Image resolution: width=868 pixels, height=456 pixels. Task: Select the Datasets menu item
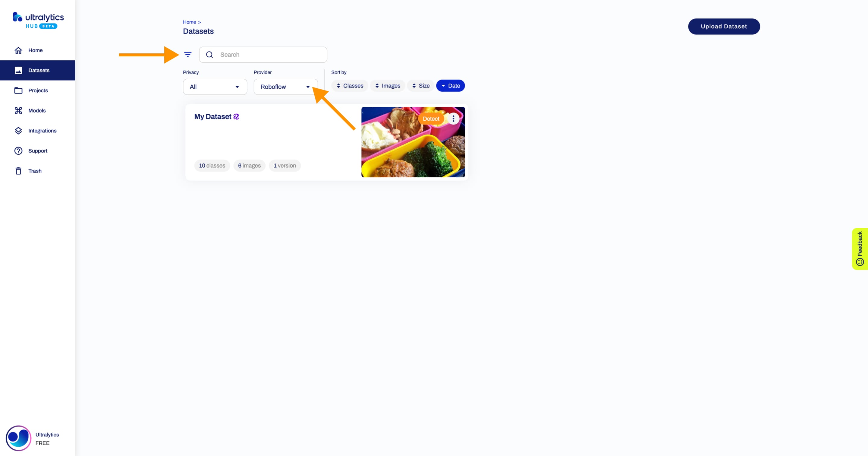pyautogui.click(x=39, y=70)
